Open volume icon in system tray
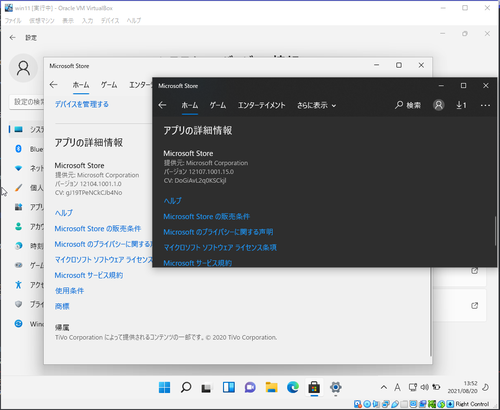The image size is (500, 410). [424, 387]
